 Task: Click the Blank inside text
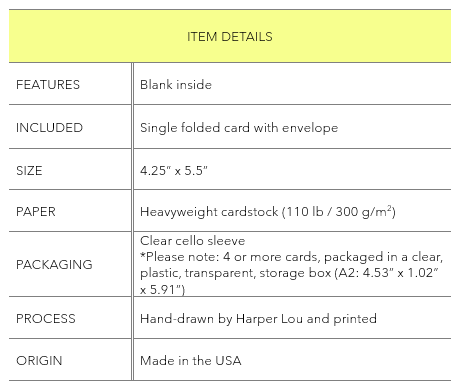(176, 85)
